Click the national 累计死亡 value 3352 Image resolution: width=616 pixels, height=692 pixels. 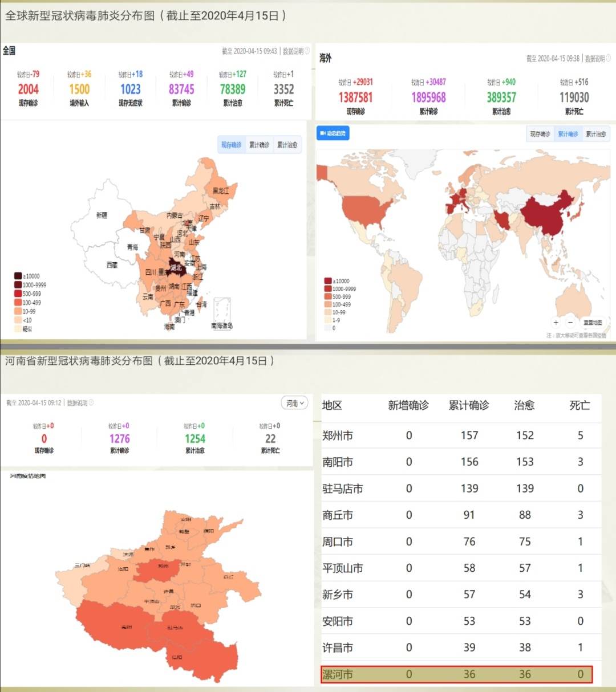click(283, 89)
